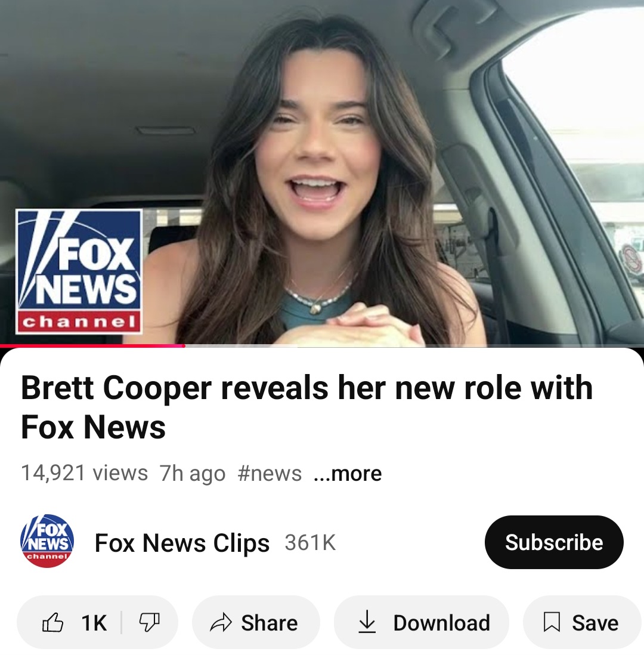This screenshot has height=655, width=644.
Task: Click the Save button label
Action: [x=595, y=623]
